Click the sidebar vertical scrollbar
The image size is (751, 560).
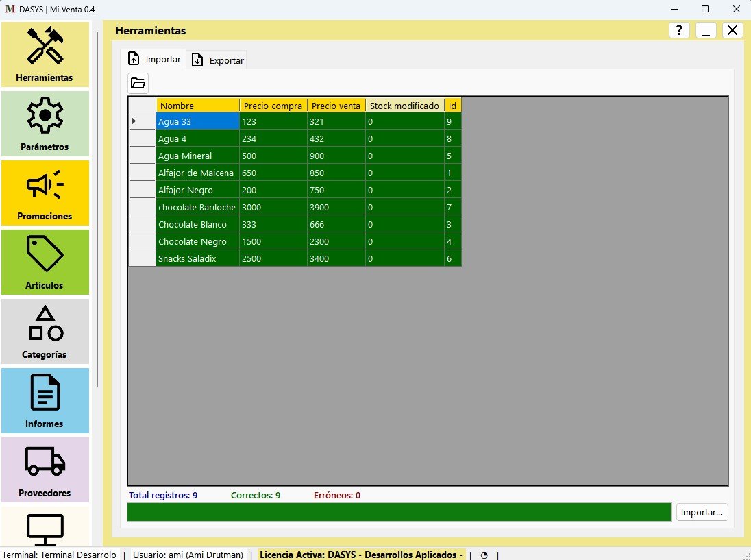click(98, 206)
